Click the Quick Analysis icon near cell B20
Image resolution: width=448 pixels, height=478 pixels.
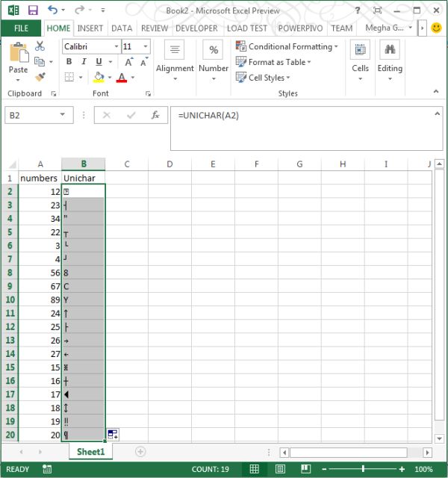(113, 434)
